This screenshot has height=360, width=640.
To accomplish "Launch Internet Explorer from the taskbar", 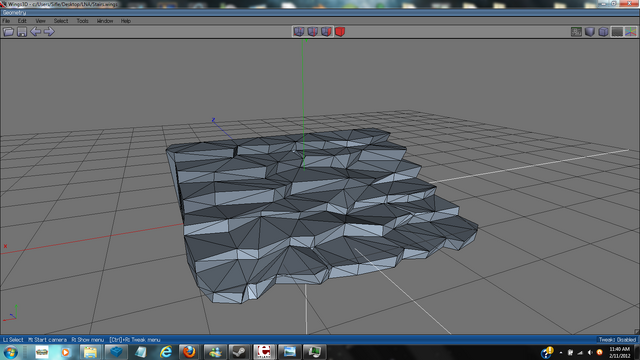I will pos(166,352).
